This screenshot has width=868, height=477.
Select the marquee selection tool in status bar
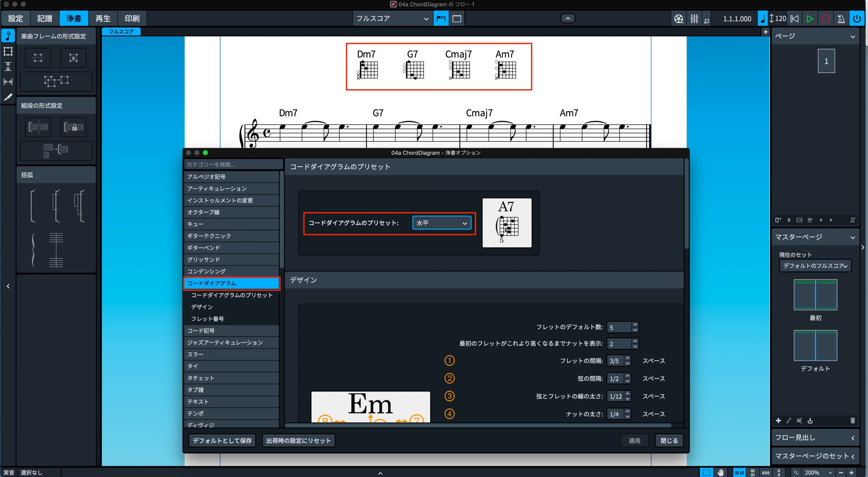pyautogui.click(x=707, y=473)
